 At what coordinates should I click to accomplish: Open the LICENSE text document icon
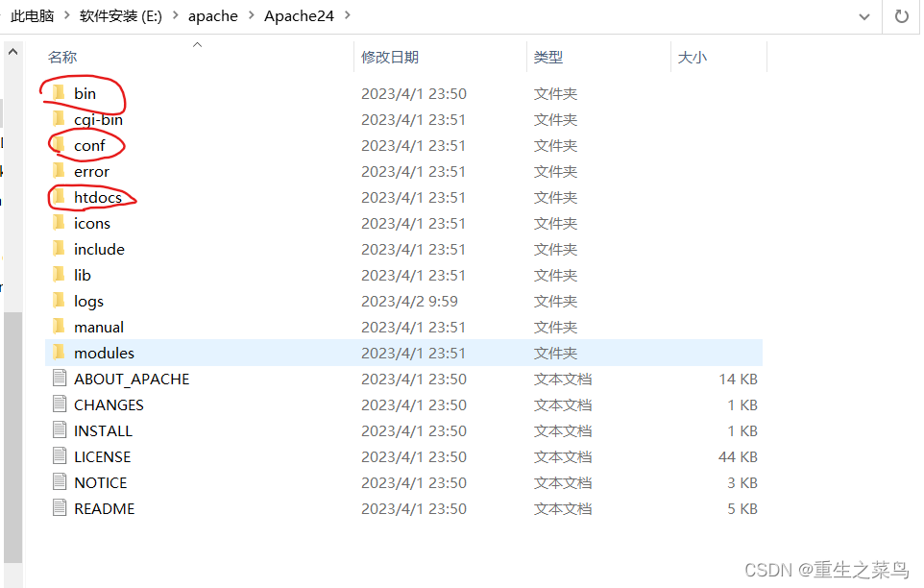[60, 456]
